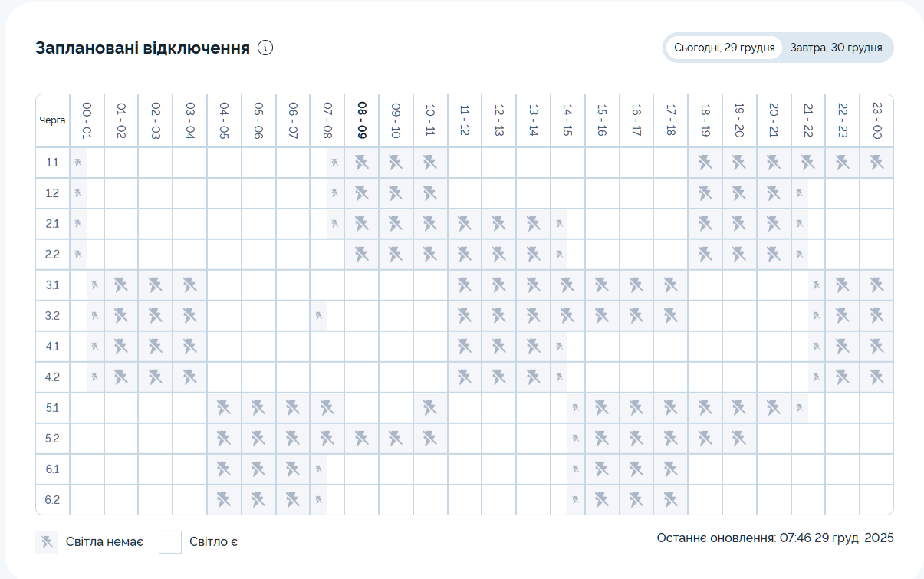Click empty cell for queue 1.1 at 12-13
The image size is (924, 579).
click(499, 163)
